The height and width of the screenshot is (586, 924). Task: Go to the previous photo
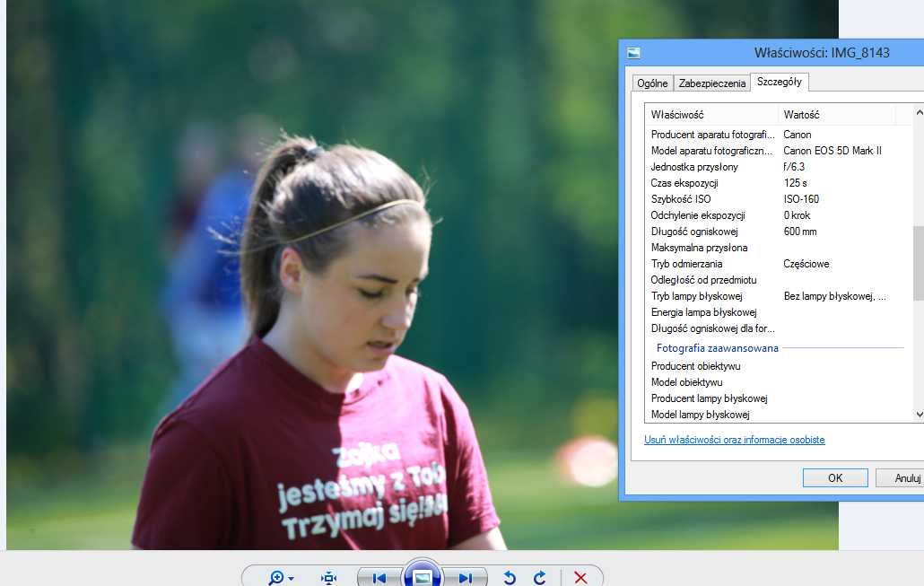(379, 578)
